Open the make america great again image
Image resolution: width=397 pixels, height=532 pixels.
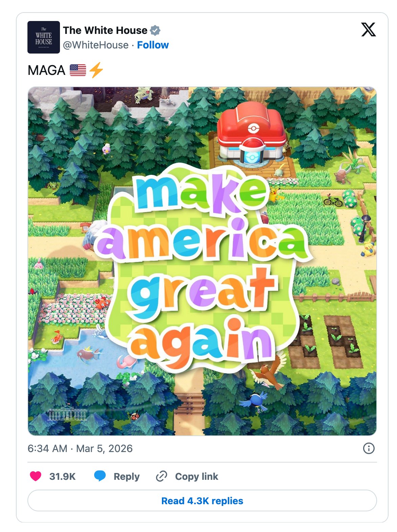(202, 261)
